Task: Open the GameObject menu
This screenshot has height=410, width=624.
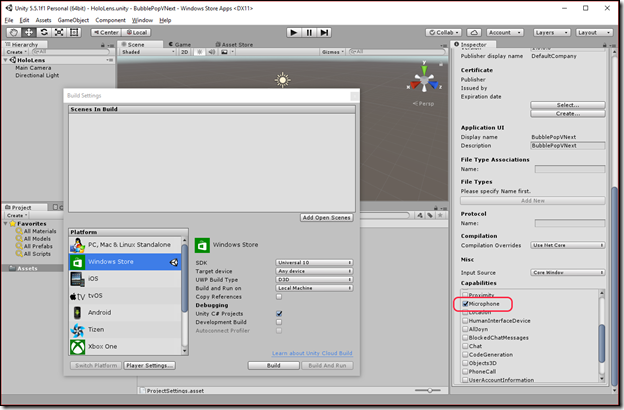Action: (x=73, y=20)
